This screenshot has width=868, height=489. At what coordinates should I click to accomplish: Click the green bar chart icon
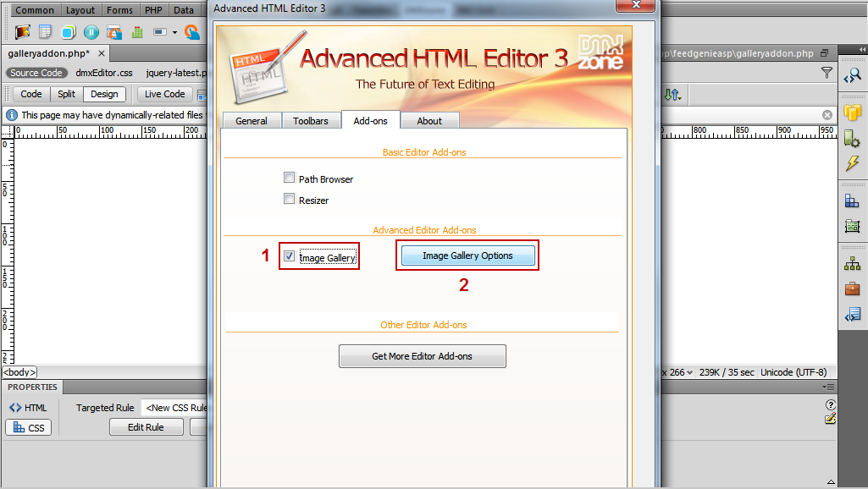[x=137, y=33]
